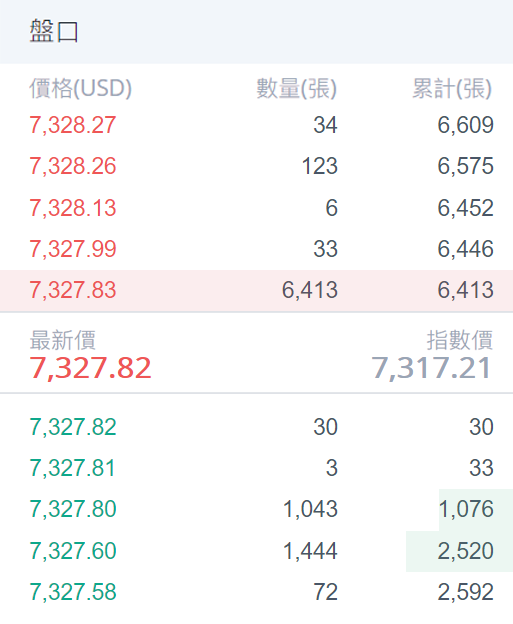Click the 7,328.26 sell order price
This screenshot has width=513, height=624.
[x=73, y=166]
